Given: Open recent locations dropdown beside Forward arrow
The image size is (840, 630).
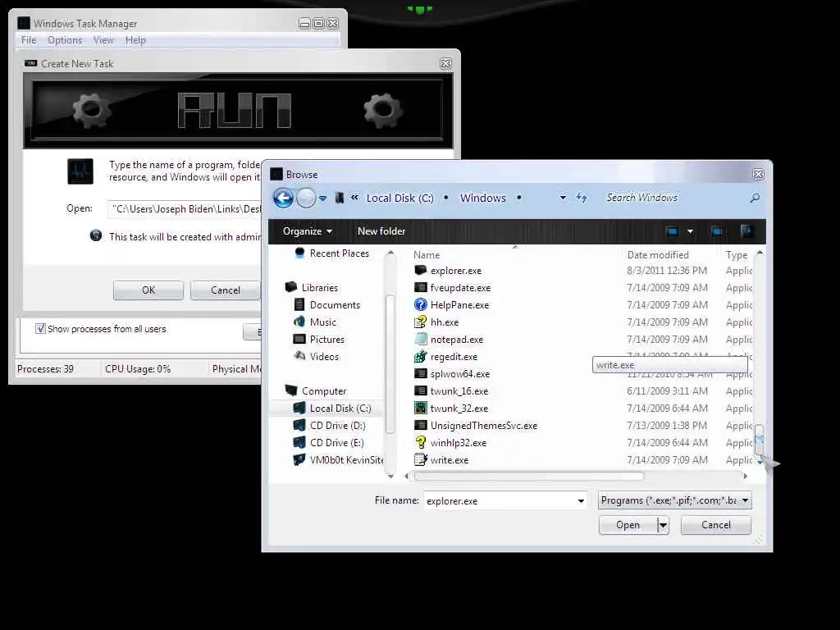Looking at the screenshot, I should pyautogui.click(x=322, y=199).
